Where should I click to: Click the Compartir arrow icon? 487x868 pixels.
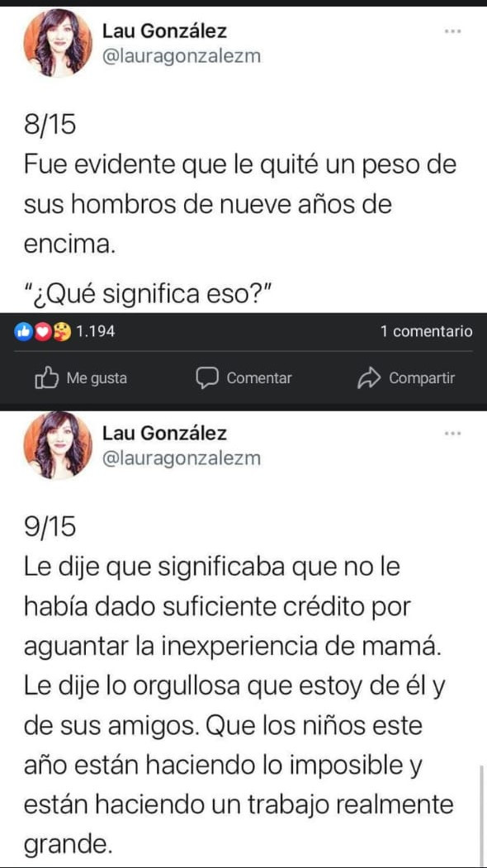click(x=367, y=378)
